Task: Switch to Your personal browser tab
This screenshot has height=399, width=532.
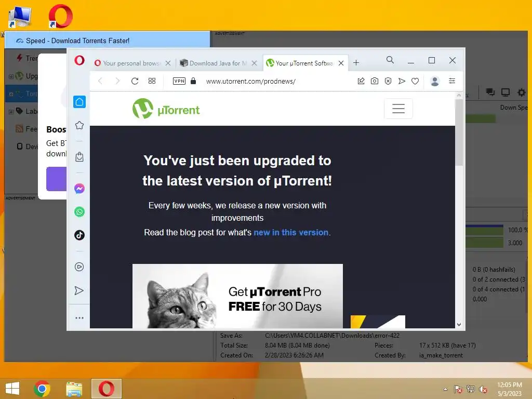Action: (x=127, y=63)
